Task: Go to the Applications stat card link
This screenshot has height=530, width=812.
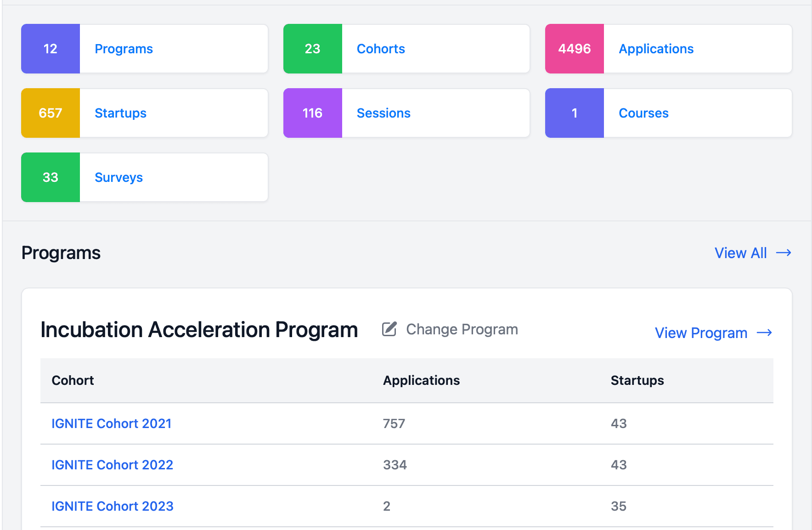Action: click(656, 49)
